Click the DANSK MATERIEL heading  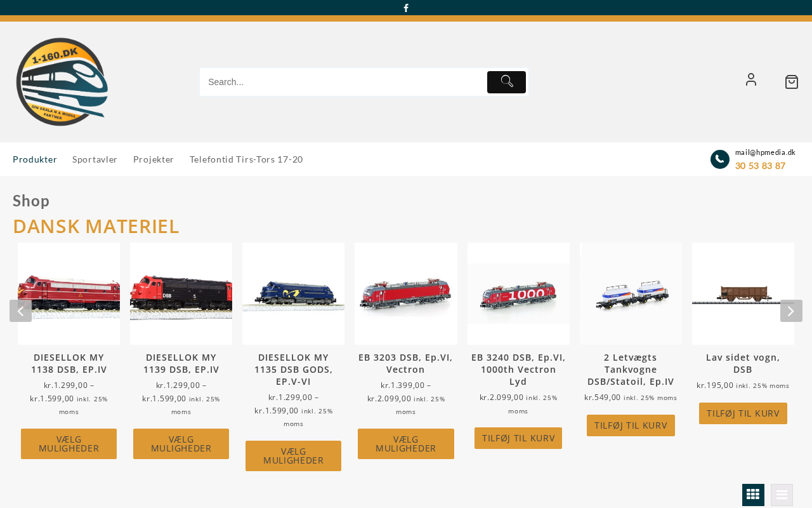(x=96, y=227)
